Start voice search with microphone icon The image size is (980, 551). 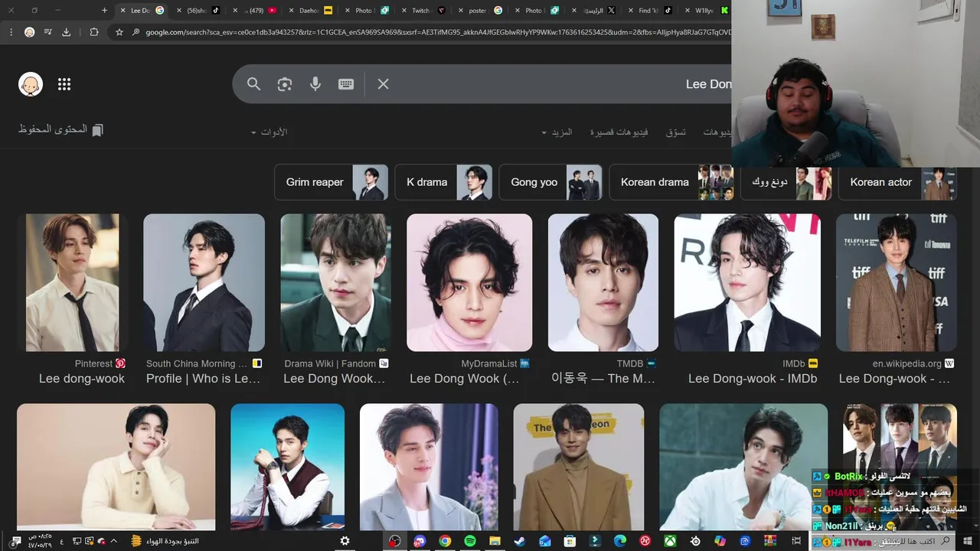click(315, 84)
